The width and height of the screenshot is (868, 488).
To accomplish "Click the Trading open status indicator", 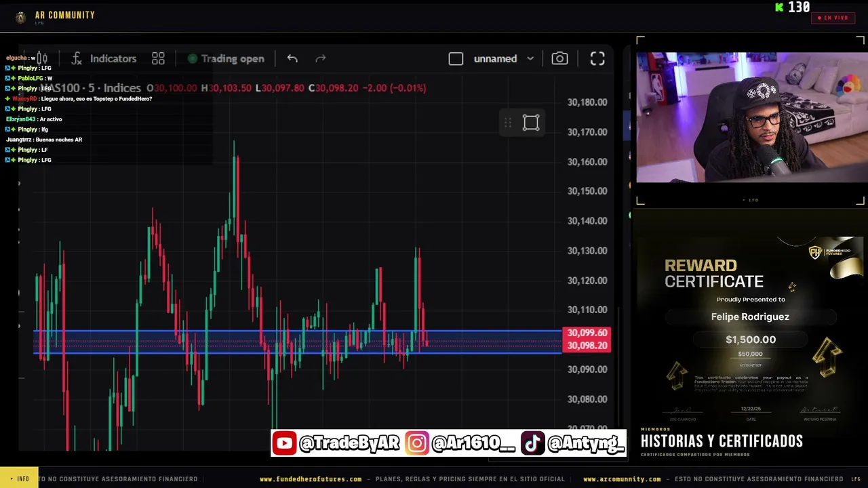I will [226, 58].
